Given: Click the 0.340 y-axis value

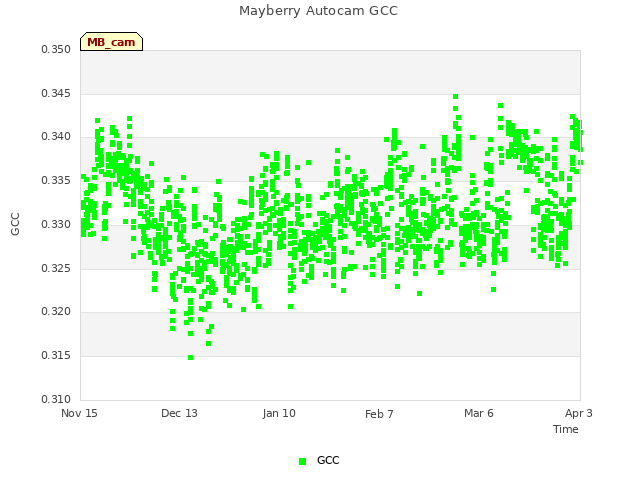Looking at the screenshot, I should tap(56, 136).
